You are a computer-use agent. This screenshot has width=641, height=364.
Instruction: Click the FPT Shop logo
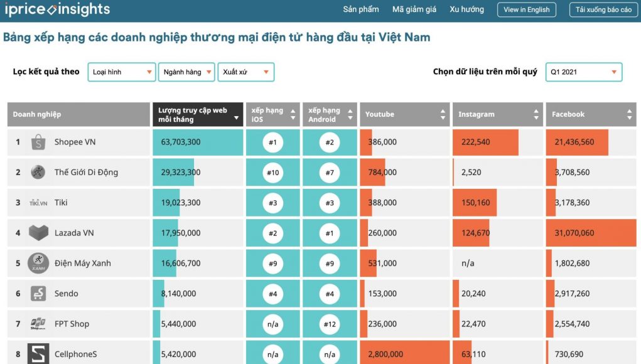click(x=38, y=324)
